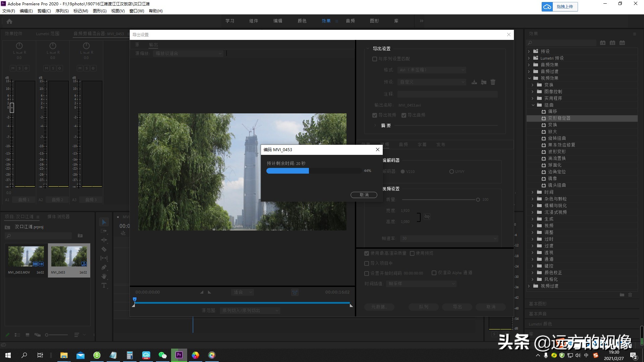The image size is (644, 362).
Task: Click the 拖拽上传 upload button
Action: click(559, 7)
